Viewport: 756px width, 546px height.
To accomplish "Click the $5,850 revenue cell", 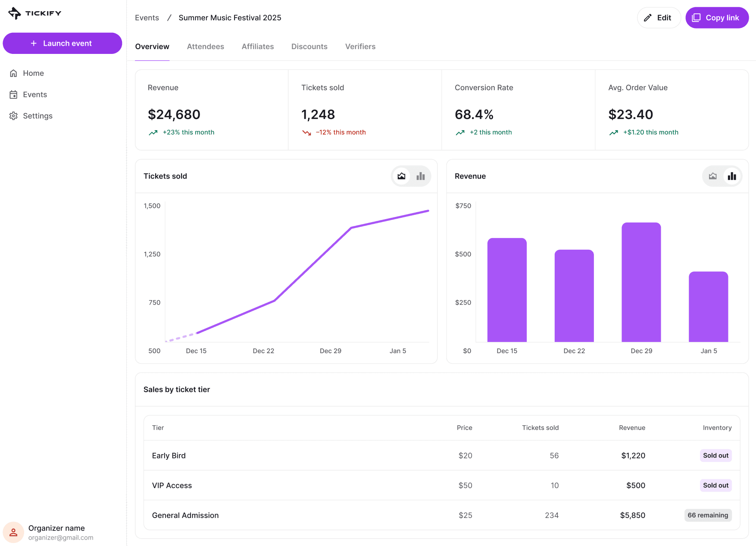I will point(632,515).
